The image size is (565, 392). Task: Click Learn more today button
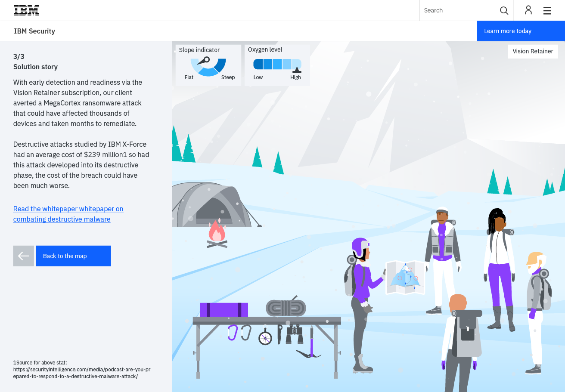521,31
